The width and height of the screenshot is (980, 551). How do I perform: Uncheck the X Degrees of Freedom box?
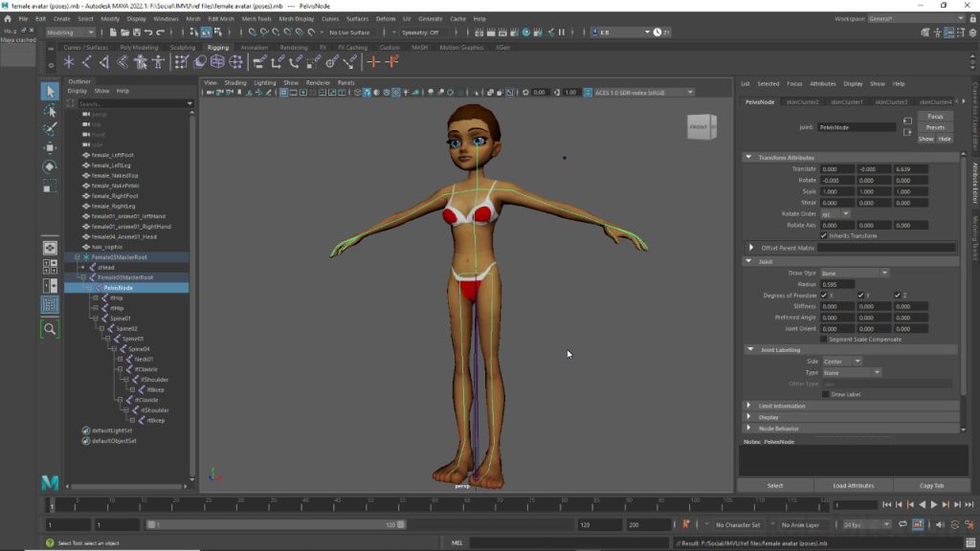point(824,294)
